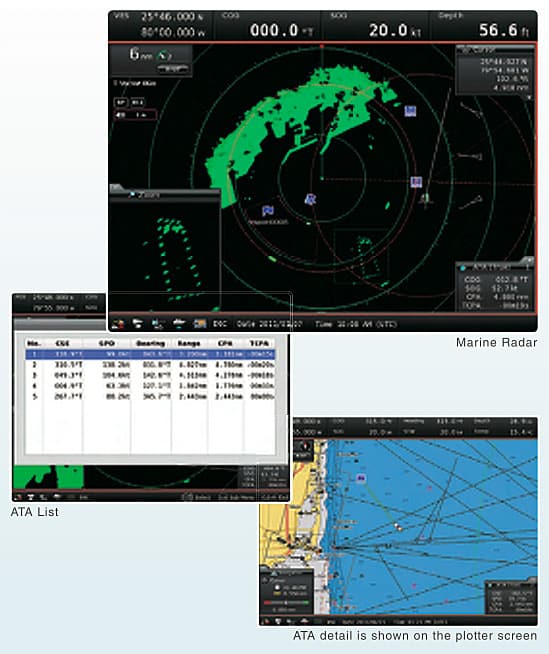This screenshot has width=549, height=654.
Task: Select the purple ATA target on plotter chart
Action: 361,478
